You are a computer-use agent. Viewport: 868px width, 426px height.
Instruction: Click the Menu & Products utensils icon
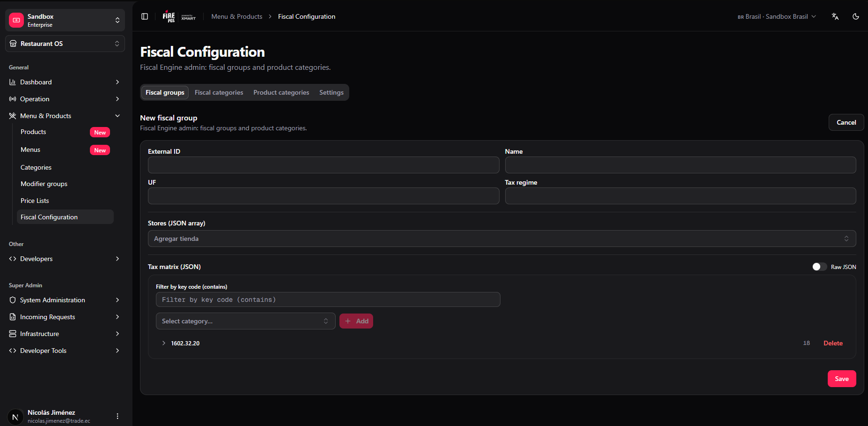[x=13, y=116]
